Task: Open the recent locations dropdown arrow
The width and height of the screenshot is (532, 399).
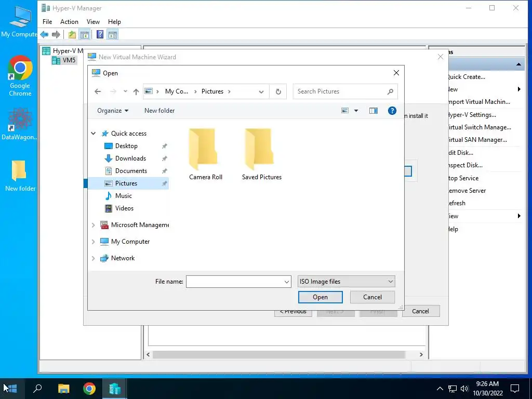Action: pyautogui.click(x=125, y=91)
